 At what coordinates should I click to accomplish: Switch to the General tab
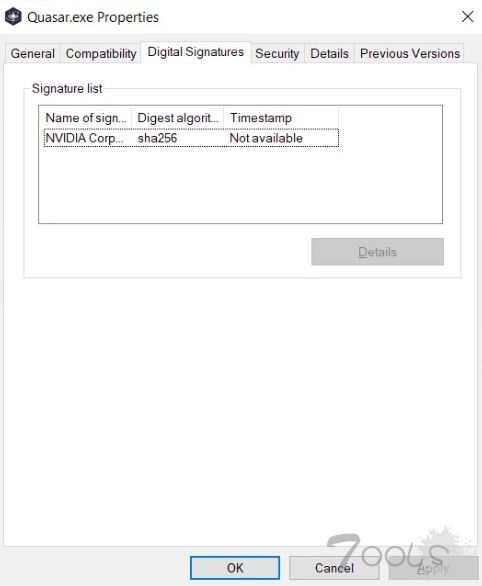click(33, 53)
